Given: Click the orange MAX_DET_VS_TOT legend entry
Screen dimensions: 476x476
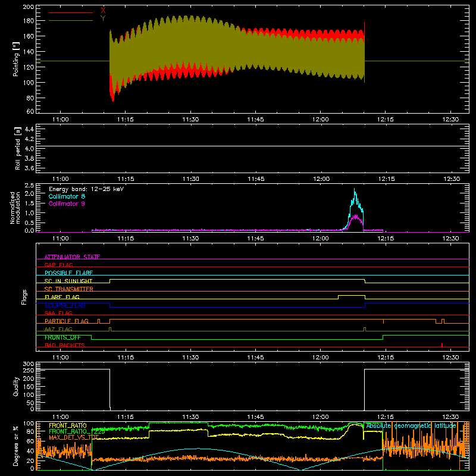Looking at the screenshot, I should click(74, 437).
